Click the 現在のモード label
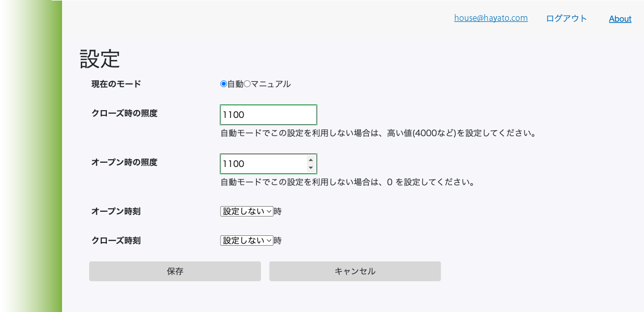The height and width of the screenshot is (312, 644). tap(116, 84)
